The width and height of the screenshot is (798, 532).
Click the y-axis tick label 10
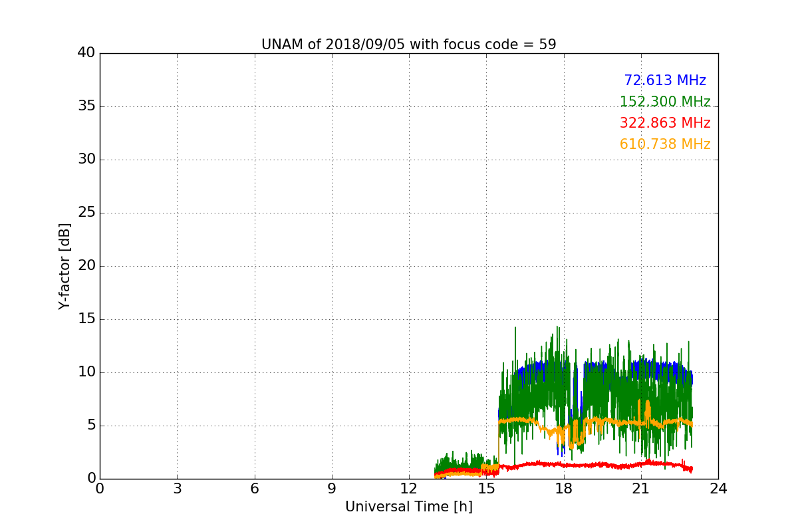(x=86, y=372)
